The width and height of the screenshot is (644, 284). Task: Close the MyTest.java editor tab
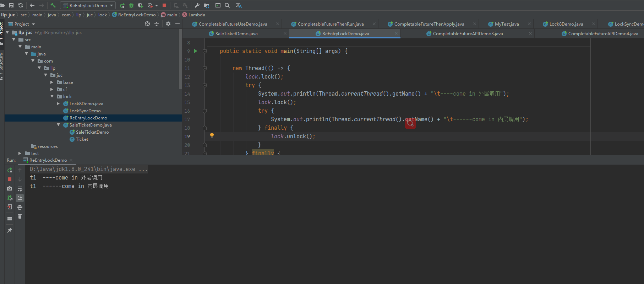tap(529, 24)
